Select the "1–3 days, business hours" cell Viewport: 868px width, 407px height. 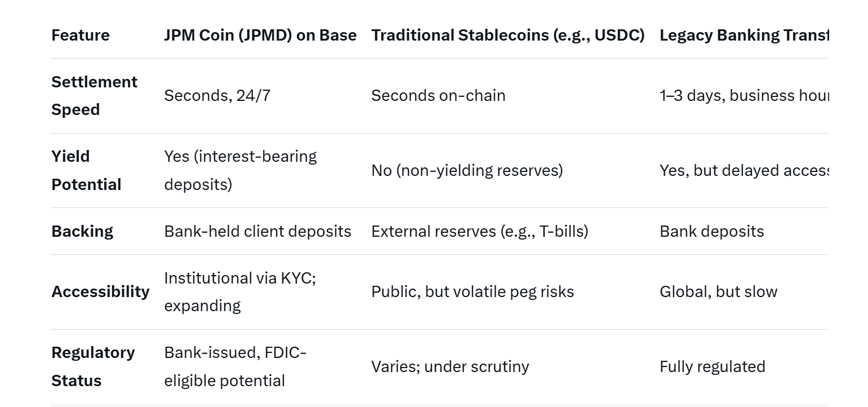click(x=744, y=96)
